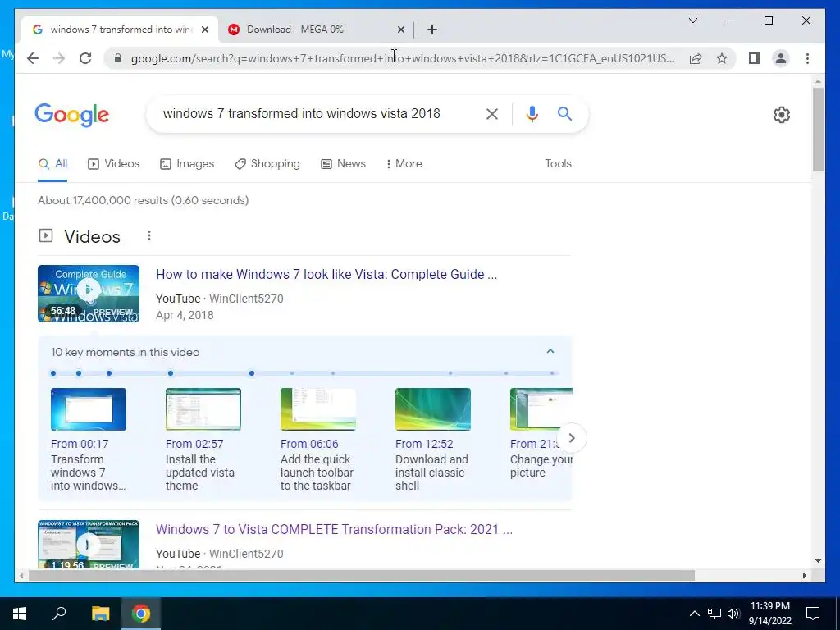Screen dimensions: 840x630
Task: Open the Chrome profile avatar
Action: (781, 58)
